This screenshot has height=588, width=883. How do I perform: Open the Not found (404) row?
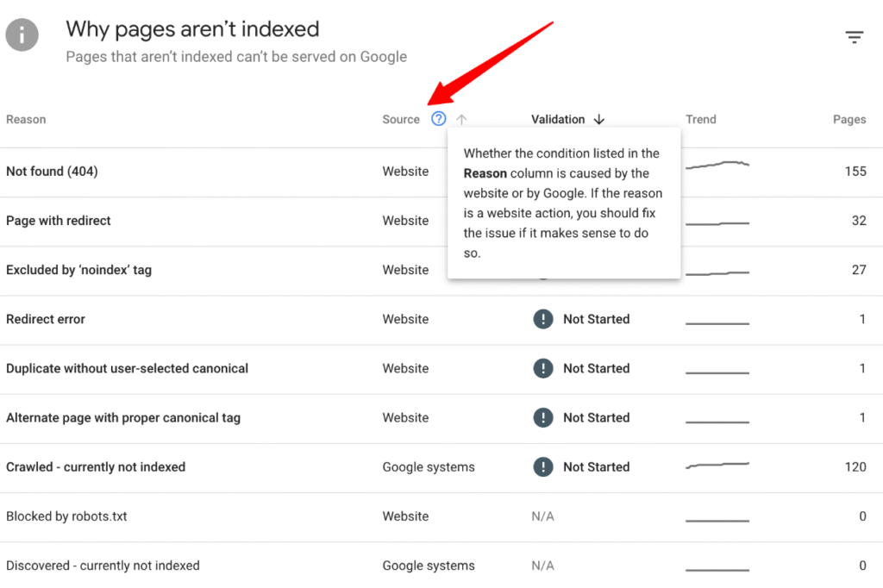[x=52, y=172]
